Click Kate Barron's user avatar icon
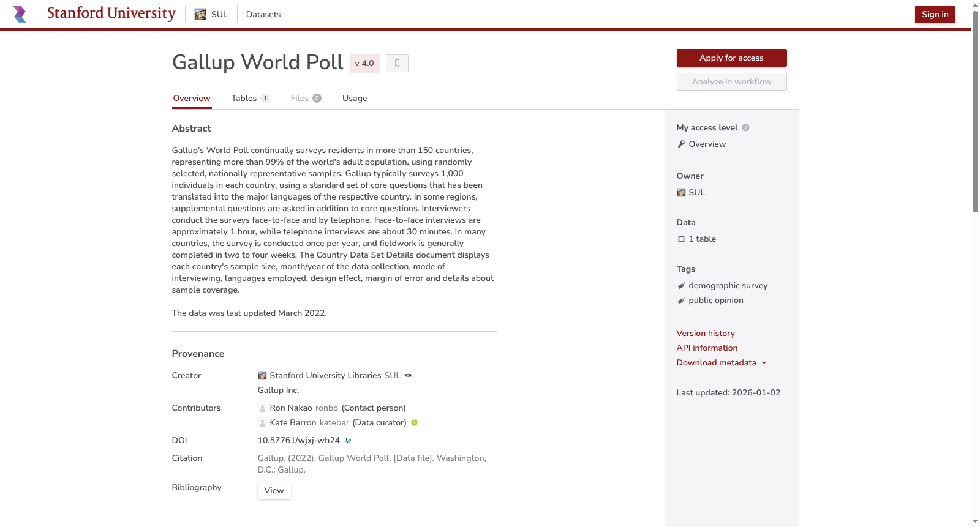Image resolution: width=980 pixels, height=527 pixels. tap(262, 423)
